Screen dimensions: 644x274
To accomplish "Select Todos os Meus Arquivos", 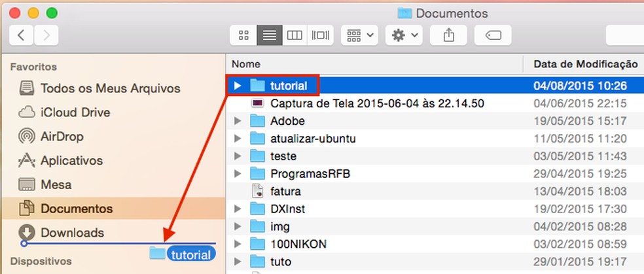I will coord(110,88).
